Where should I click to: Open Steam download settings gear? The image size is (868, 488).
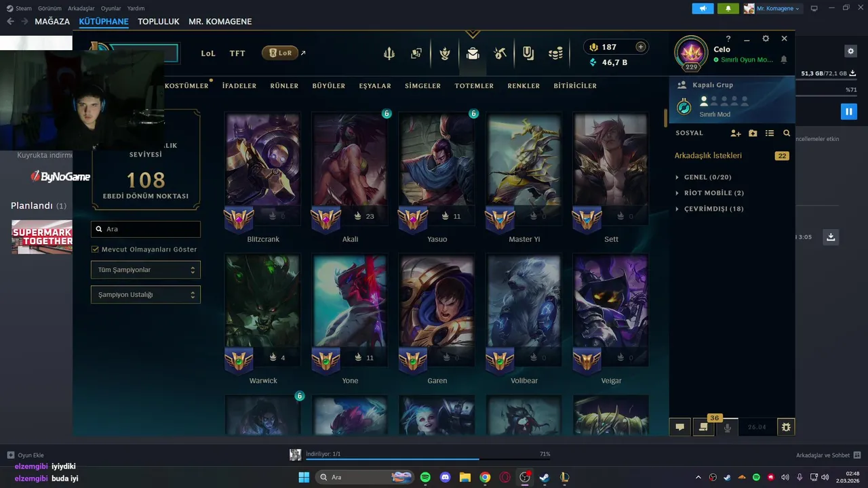(851, 51)
